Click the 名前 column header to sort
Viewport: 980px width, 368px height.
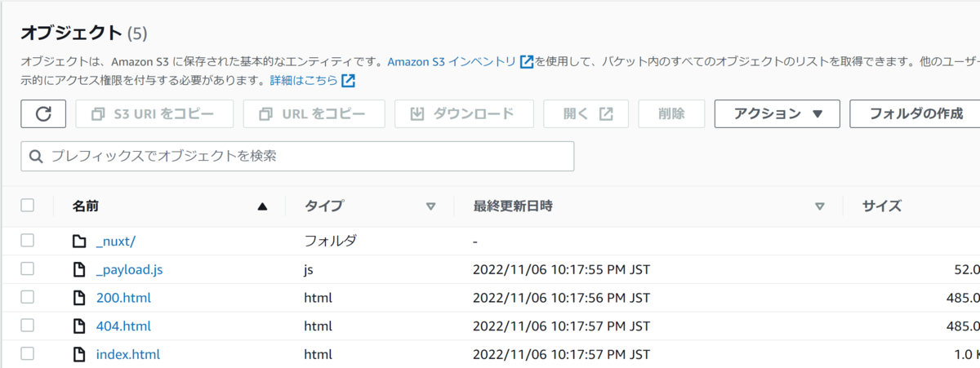pos(85,206)
